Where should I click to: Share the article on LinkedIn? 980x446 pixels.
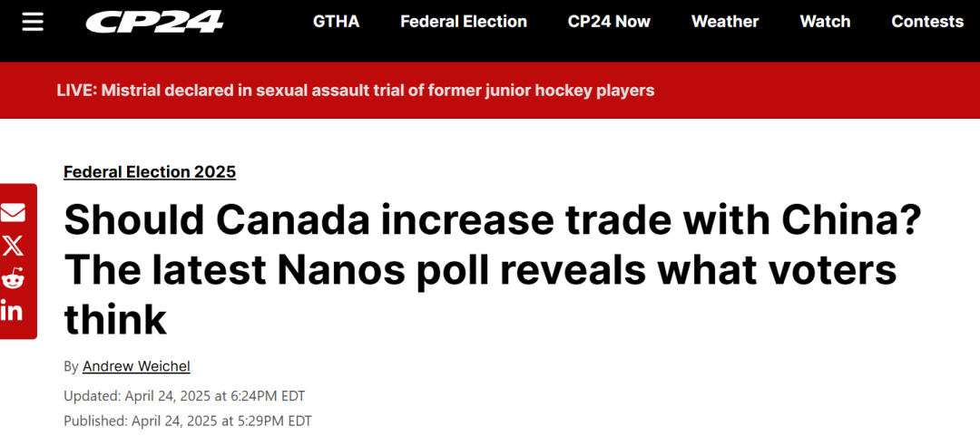[x=12, y=310]
